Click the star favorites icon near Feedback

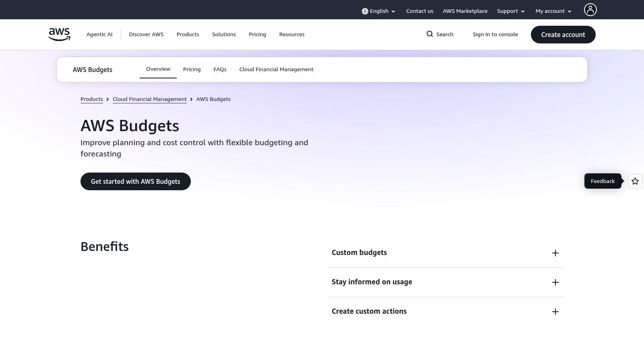635,181
